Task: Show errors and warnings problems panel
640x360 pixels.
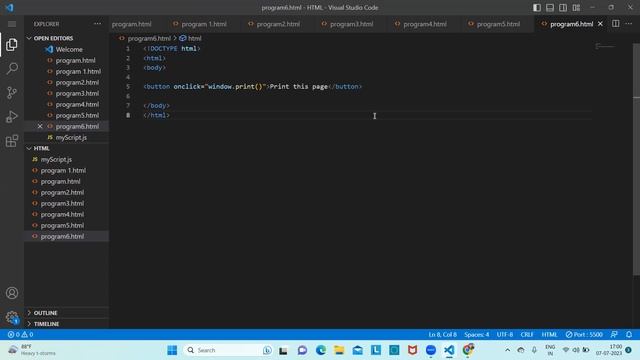Action: [x=20, y=334]
